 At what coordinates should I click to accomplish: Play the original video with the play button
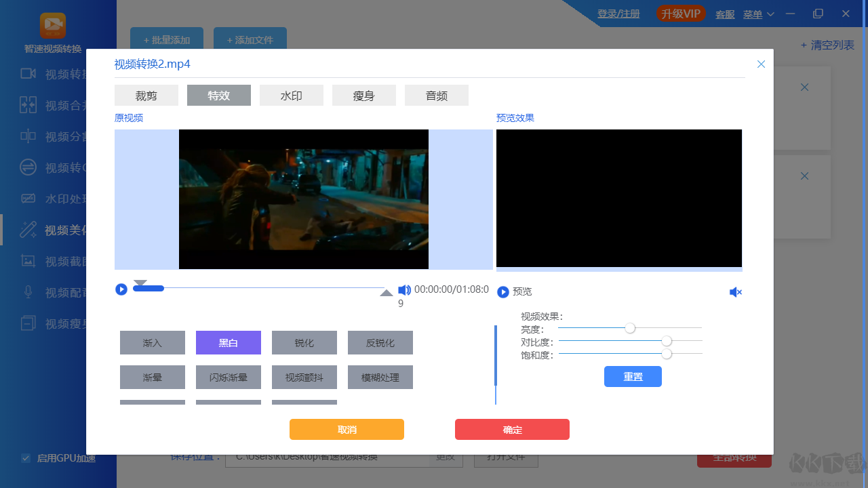click(121, 289)
